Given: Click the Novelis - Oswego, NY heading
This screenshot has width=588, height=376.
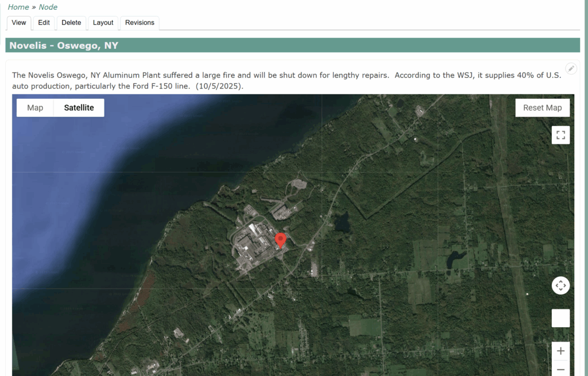Looking at the screenshot, I should [64, 45].
